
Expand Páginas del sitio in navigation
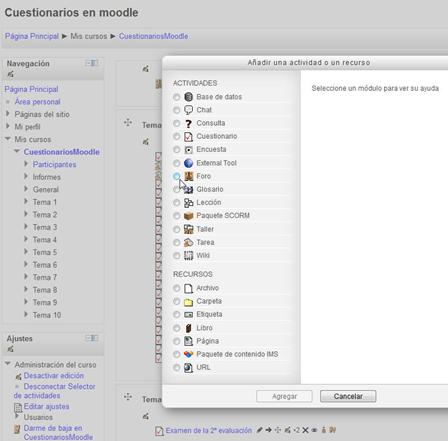(x=8, y=114)
